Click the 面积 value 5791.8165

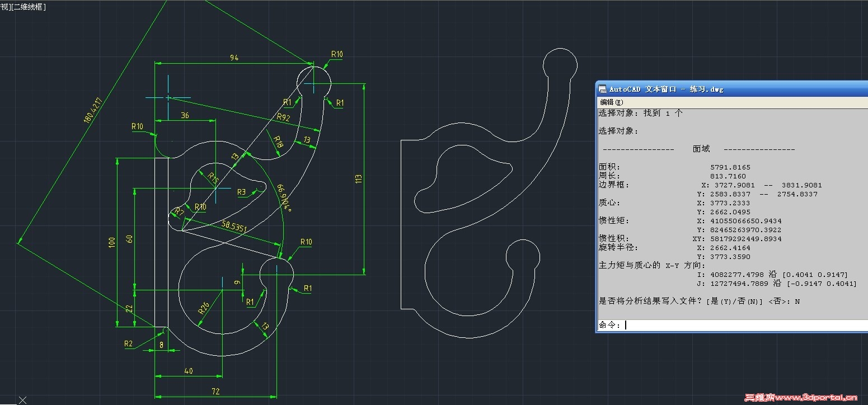tap(730, 167)
